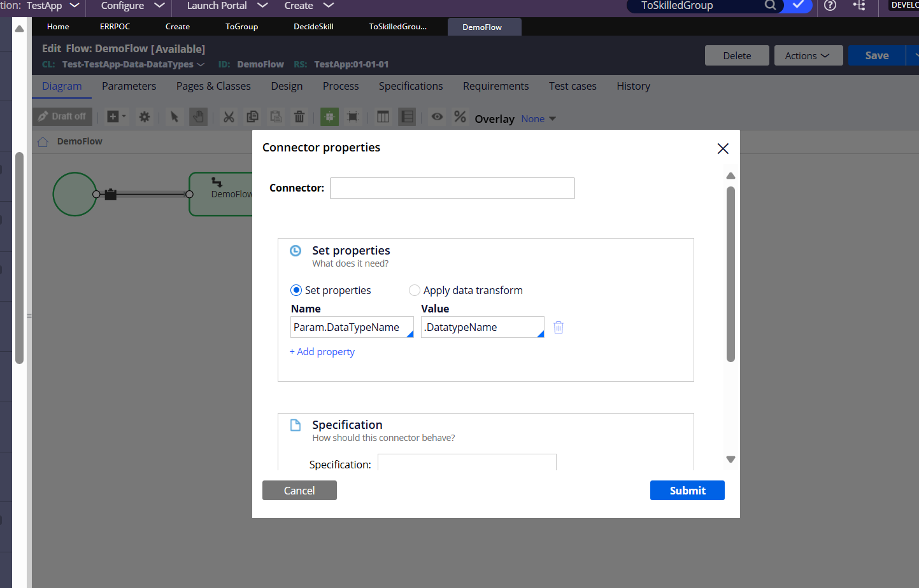Screen dimensions: 919x588
Task: Select the Pointer tool in the diagram toolbar
Action: (x=174, y=117)
